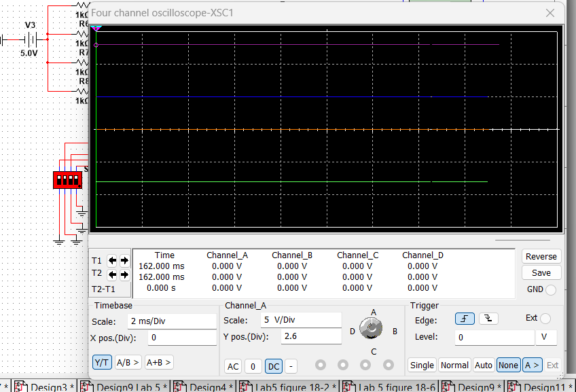Select Single trigger mode
This screenshot has height=392, width=576.
click(422, 365)
